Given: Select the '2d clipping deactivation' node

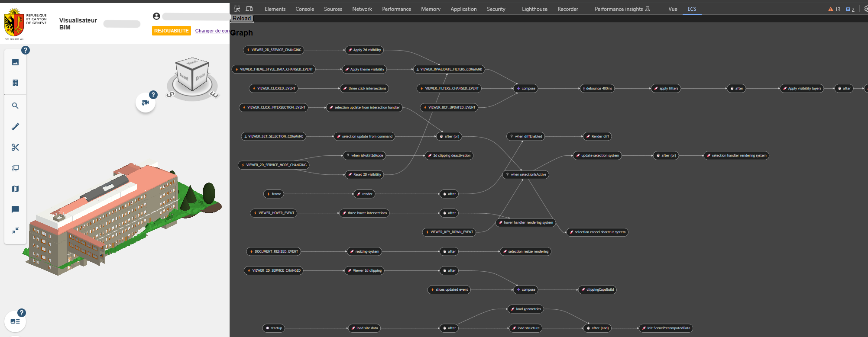Looking at the screenshot, I should (449, 155).
